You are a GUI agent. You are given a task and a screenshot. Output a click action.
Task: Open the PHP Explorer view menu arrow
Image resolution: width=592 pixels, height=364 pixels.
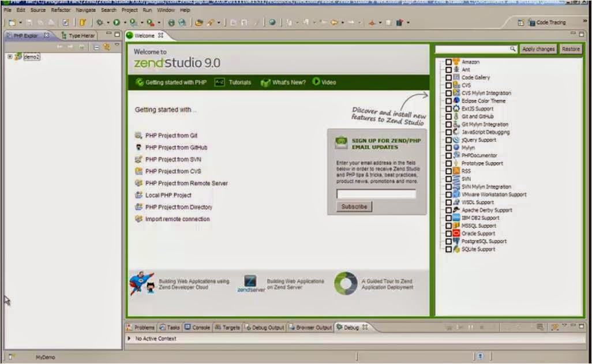pos(117,46)
